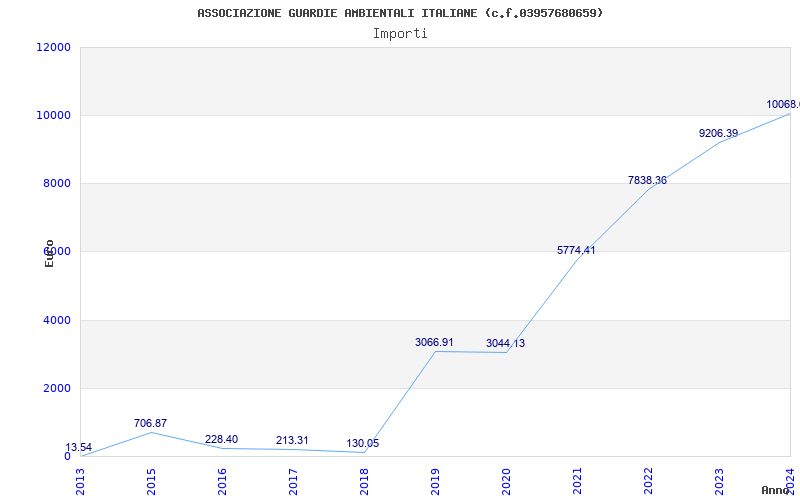Select the 13.54 data label

click(79, 447)
